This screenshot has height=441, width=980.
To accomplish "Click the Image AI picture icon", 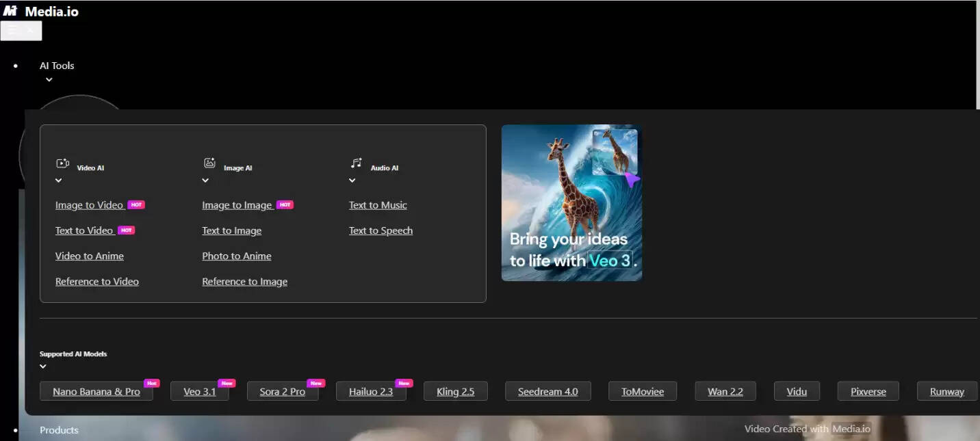I will tap(209, 163).
